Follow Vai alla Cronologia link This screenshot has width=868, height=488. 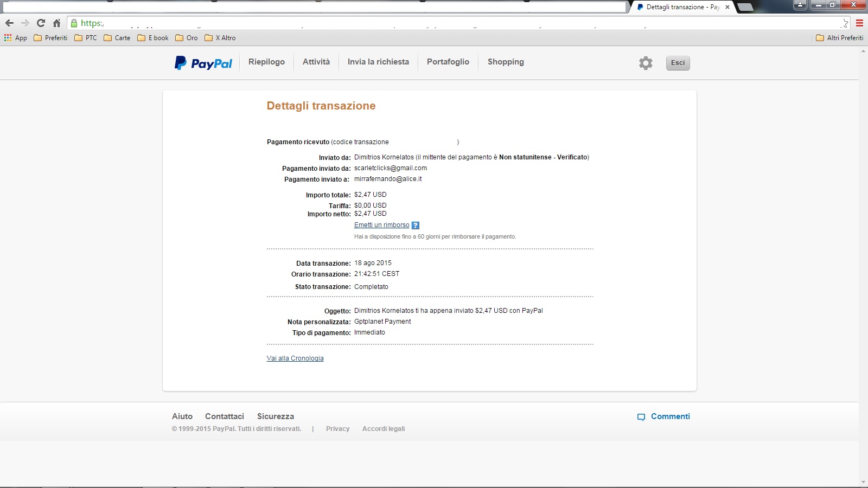tap(295, 358)
